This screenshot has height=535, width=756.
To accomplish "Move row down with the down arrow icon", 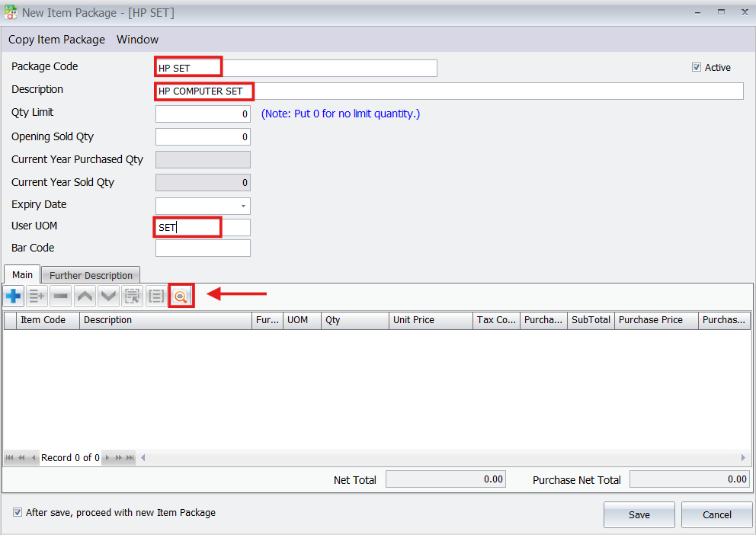I will [x=109, y=296].
